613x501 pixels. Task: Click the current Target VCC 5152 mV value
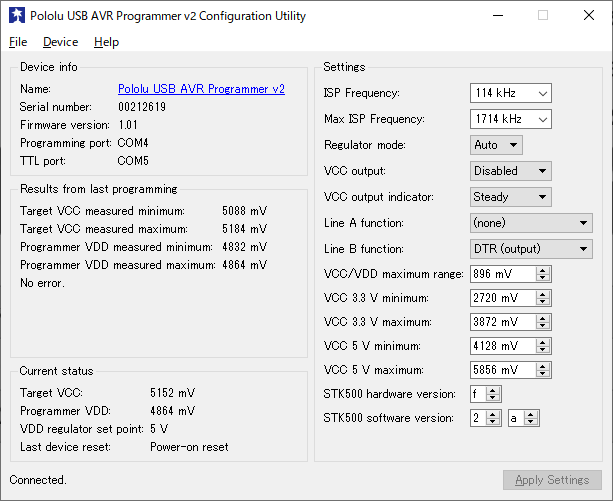pyautogui.click(x=172, y=392)
